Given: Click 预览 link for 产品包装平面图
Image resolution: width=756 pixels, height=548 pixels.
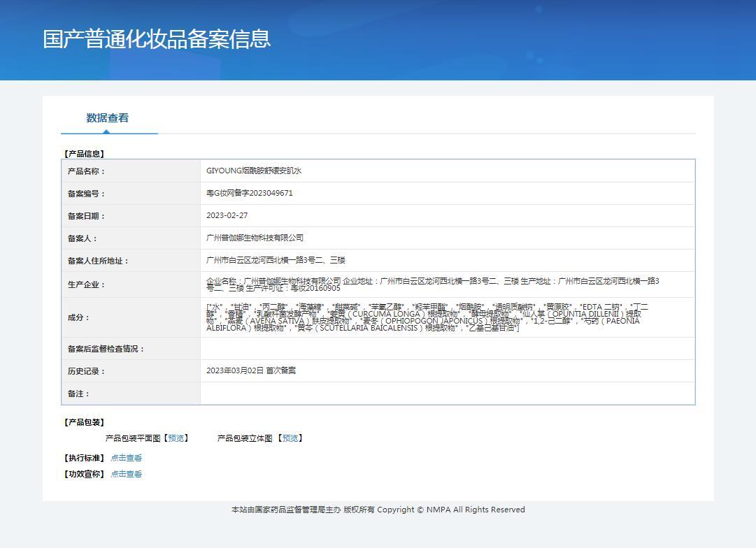Looking at the screenshot, I should 176,438.
